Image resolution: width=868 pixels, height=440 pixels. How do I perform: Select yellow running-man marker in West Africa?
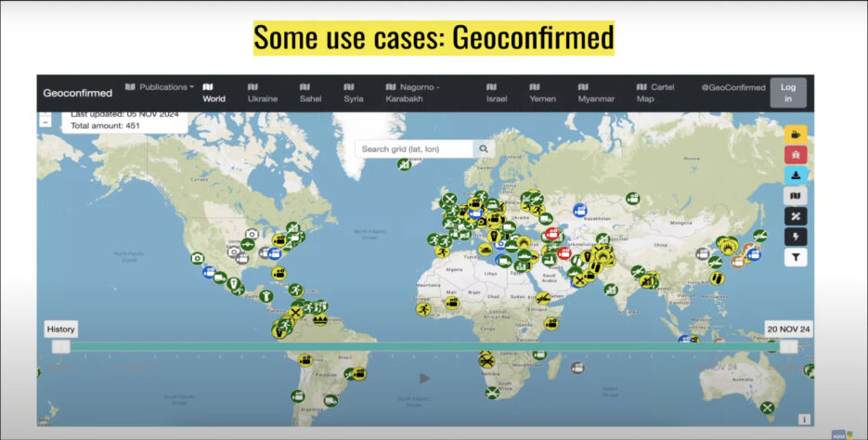coord(423,309)
